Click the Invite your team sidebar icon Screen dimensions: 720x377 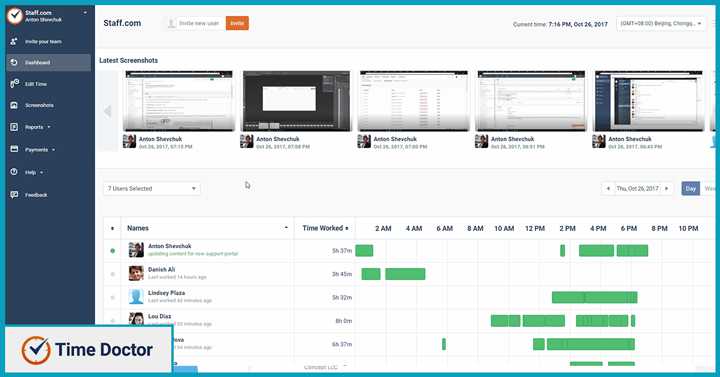(14, 41)
